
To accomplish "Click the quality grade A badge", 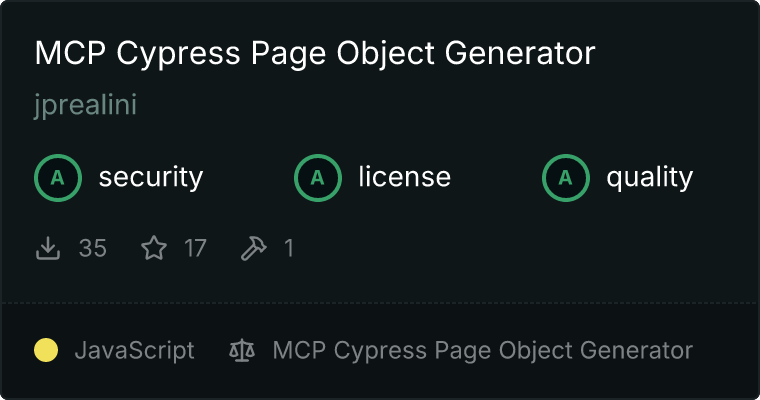I will 566,178.
